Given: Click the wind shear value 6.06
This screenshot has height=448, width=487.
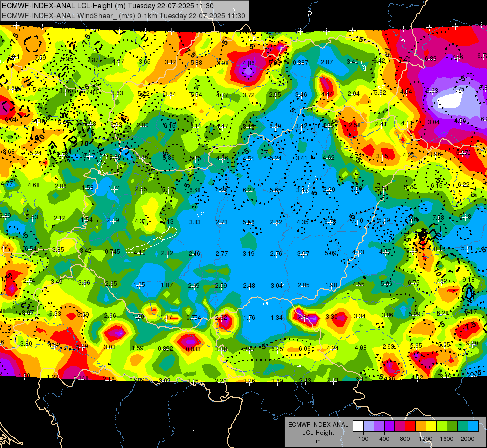Looking at the screenshot, I should [x=304, y=349].
